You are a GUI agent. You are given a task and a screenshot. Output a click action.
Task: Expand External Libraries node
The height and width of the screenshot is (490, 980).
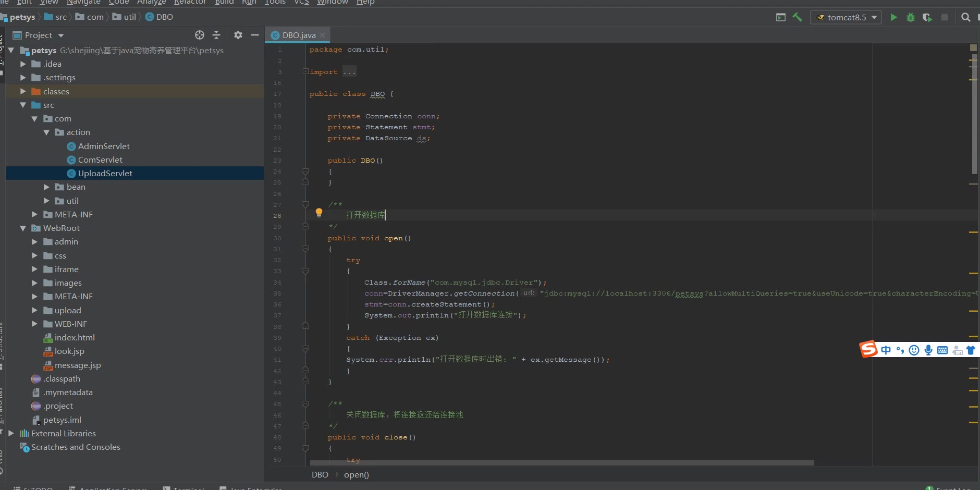click(11, 433)
